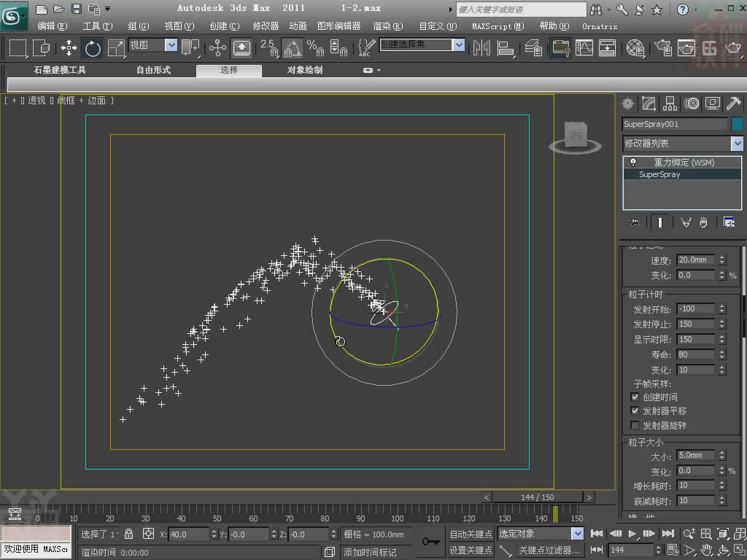
Task: Toggle 发射器平移 checkbox
Action: (635, 411)
